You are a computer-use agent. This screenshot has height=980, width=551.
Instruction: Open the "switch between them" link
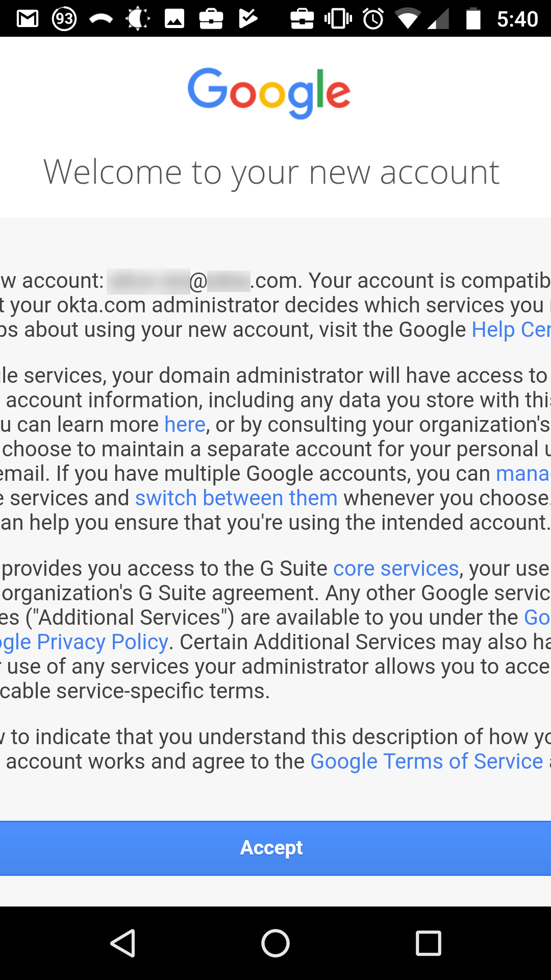pyautogui.click(x=236, y=498)
